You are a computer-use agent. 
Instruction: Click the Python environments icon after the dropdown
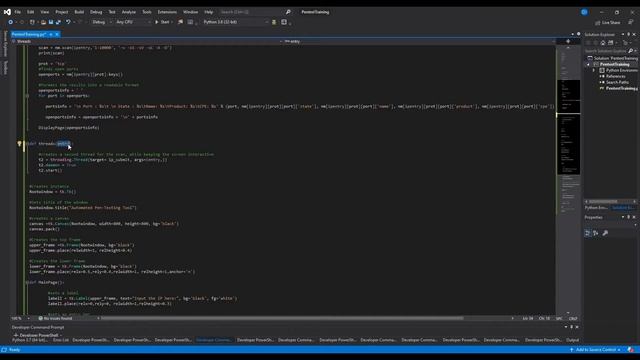click(274, 22)
